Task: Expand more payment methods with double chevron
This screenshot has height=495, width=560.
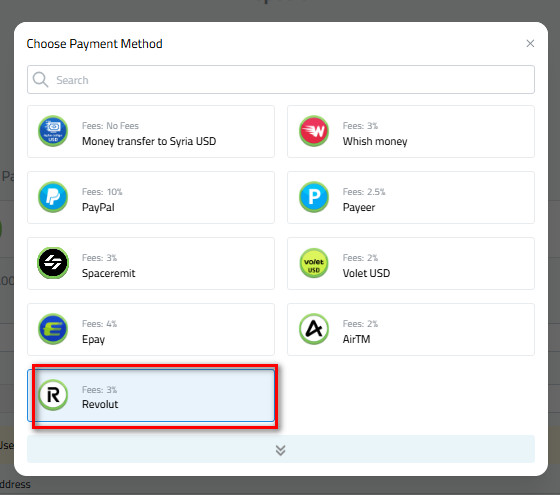Action: point(281,449)
